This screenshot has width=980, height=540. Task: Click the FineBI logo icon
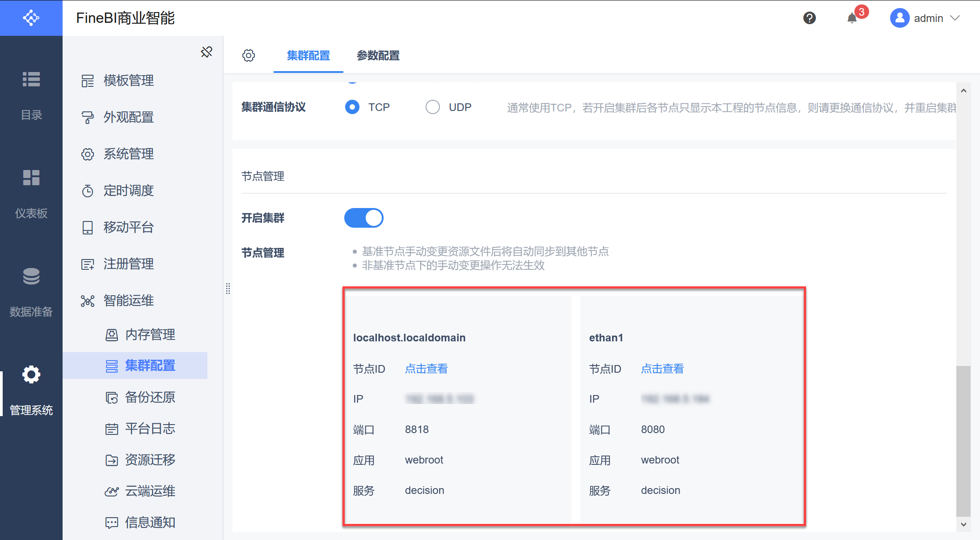(x=31, y=18)
